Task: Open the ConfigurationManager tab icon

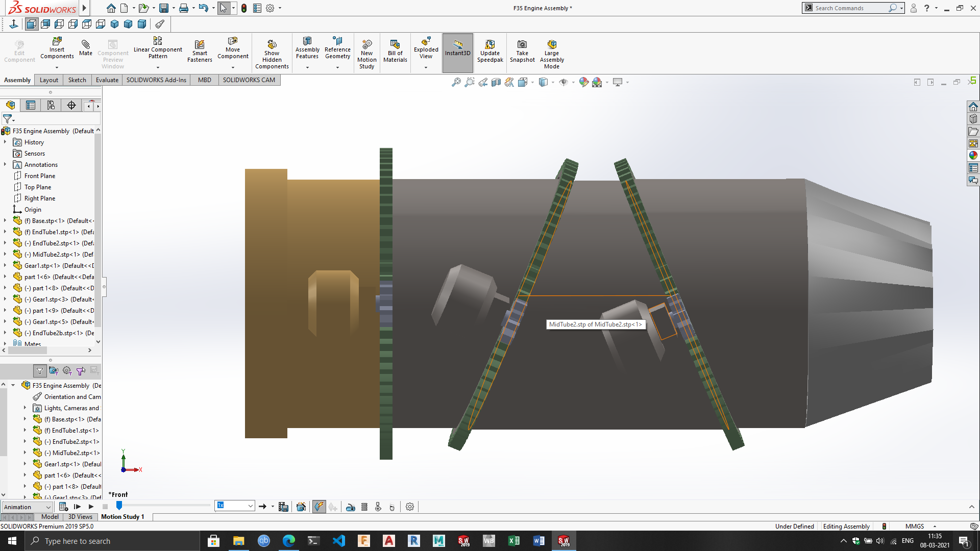Action: tap(51, 105)
